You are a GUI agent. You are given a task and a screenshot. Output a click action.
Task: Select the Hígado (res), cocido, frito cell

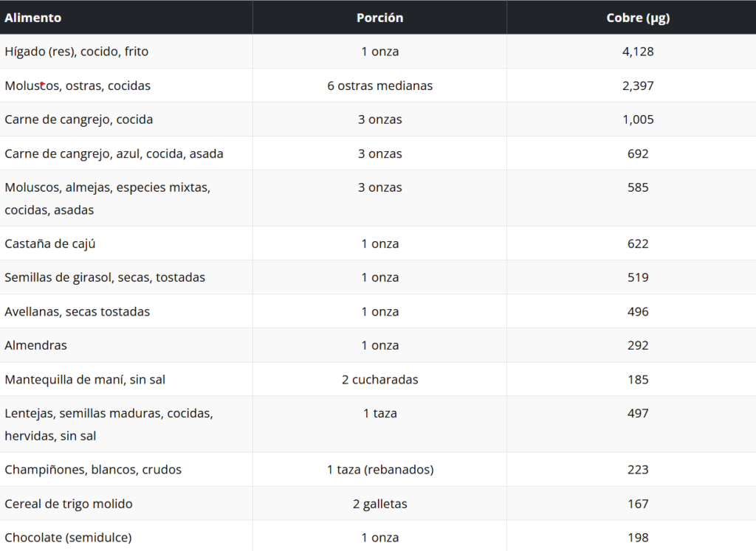[126, 51]
